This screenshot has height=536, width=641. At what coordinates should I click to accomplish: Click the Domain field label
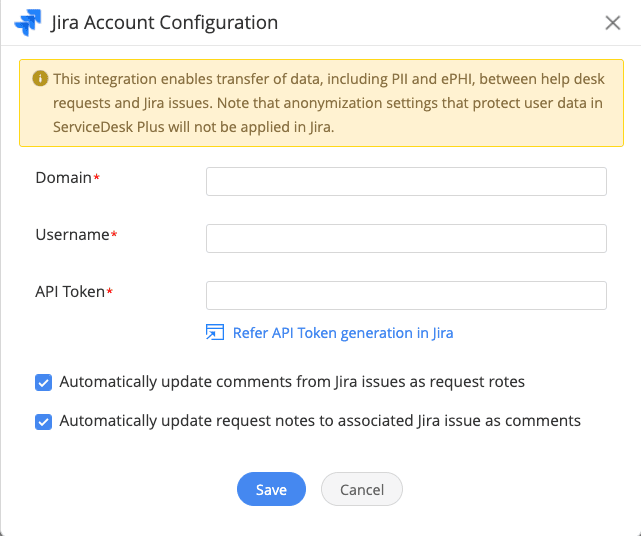pyautogui.click(x=63, y=178)
